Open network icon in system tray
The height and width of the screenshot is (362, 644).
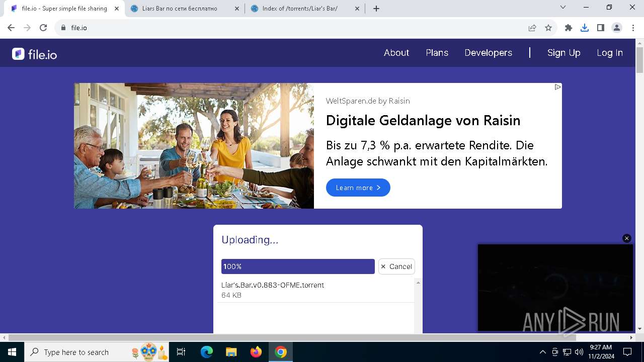tap(567, 352)
